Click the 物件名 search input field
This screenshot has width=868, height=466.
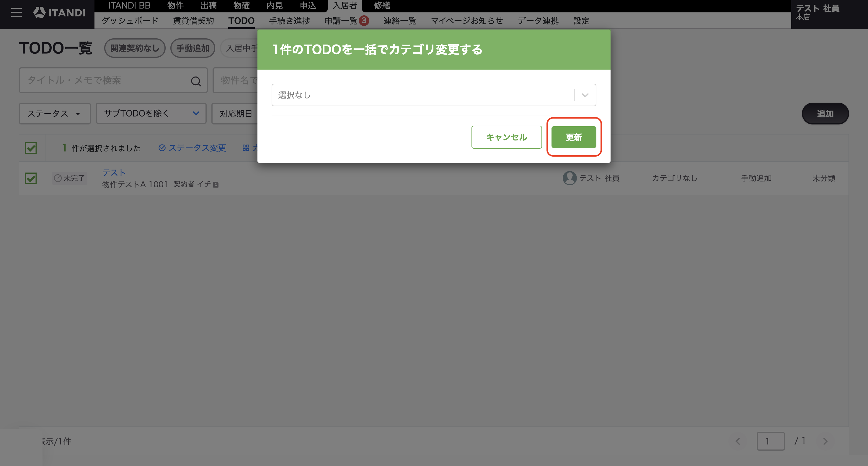tap(236, 80)
